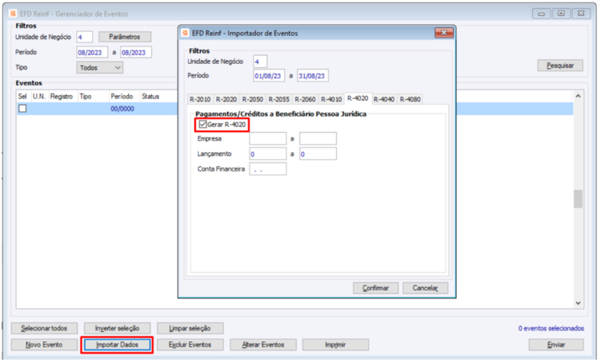The width and height of the screenshot is (600, 364).
Task: Click the Enviar button
Action: click(556, 345)
